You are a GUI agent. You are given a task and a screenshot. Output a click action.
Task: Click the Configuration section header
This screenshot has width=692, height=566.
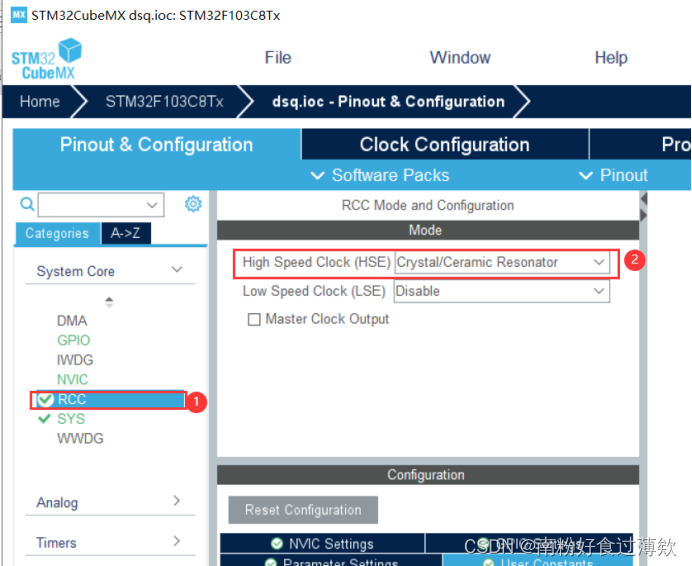coord(428,475)
